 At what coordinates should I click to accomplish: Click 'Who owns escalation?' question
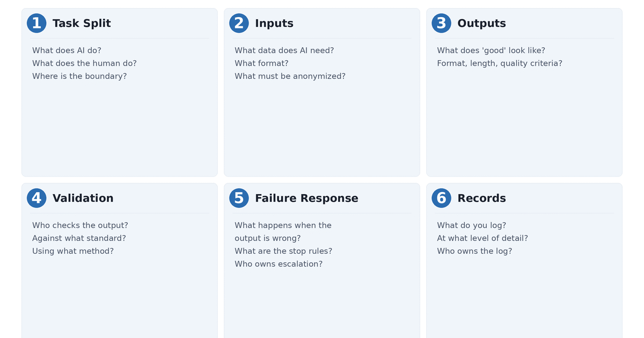[x=278, y=264]
